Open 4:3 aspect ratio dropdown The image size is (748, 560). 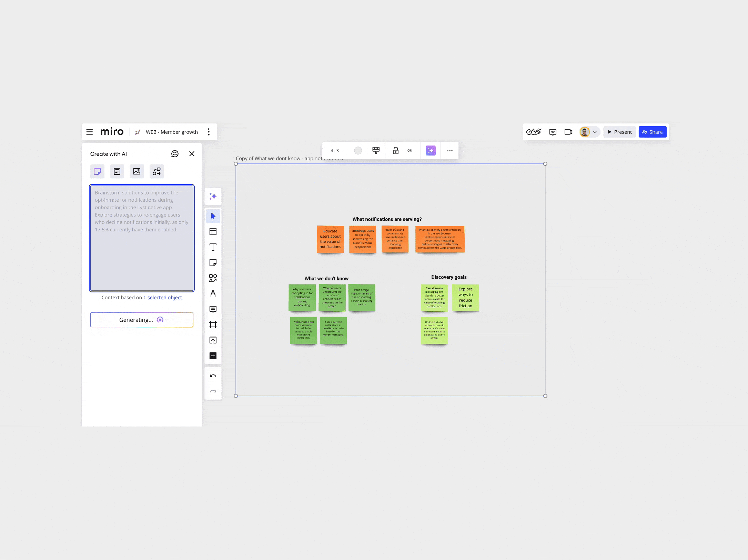pos(335,151)
